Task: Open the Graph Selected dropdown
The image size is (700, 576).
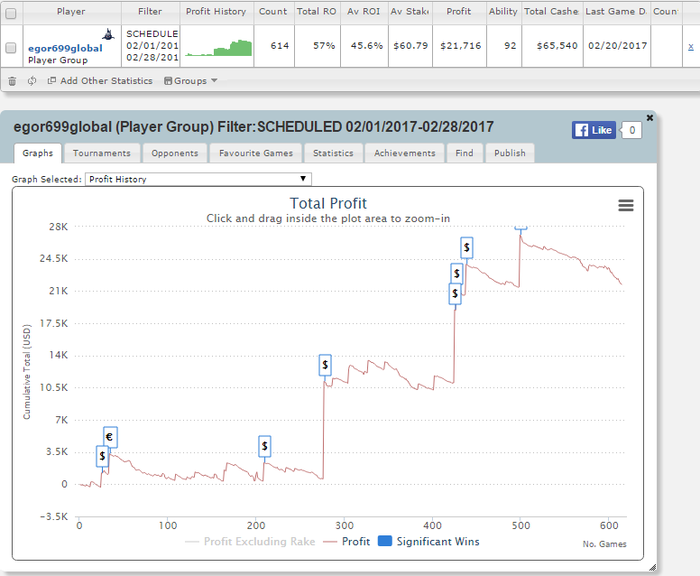Action: 198,179
